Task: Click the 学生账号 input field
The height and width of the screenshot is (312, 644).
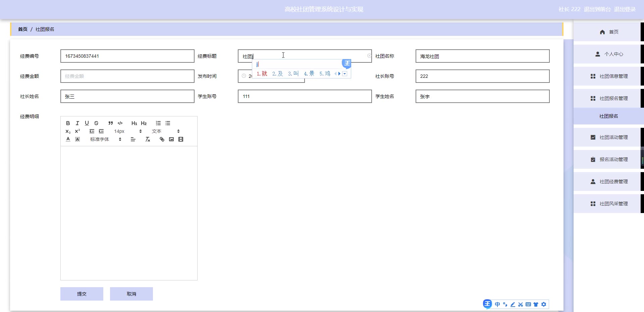Action: (x=305, y=96)
